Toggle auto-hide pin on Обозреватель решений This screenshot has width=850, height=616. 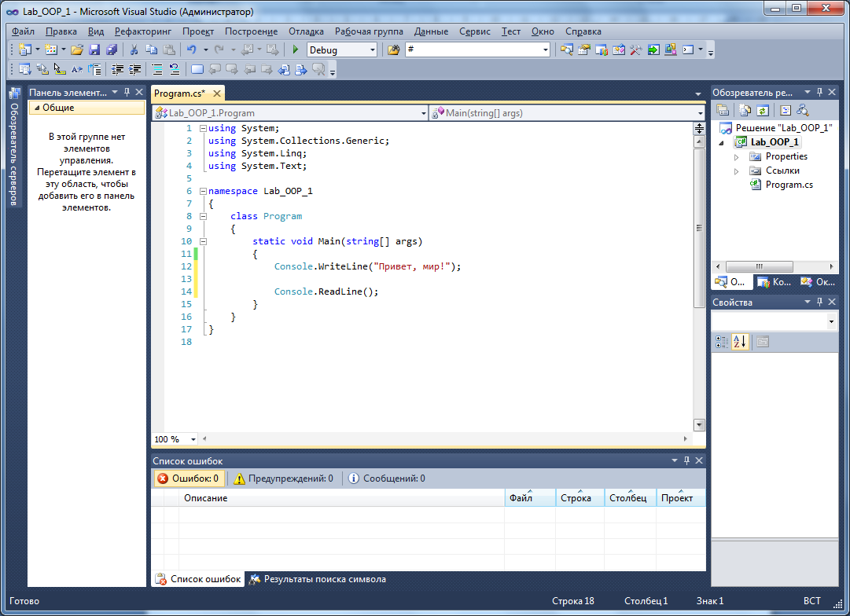(x=819, y=92)
